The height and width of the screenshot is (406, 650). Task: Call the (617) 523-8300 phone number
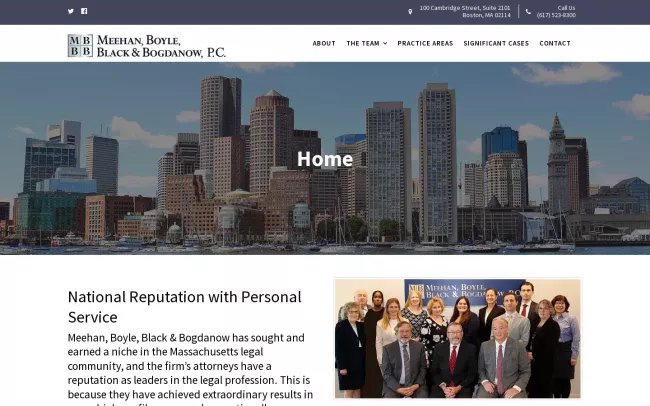point(556,15)
